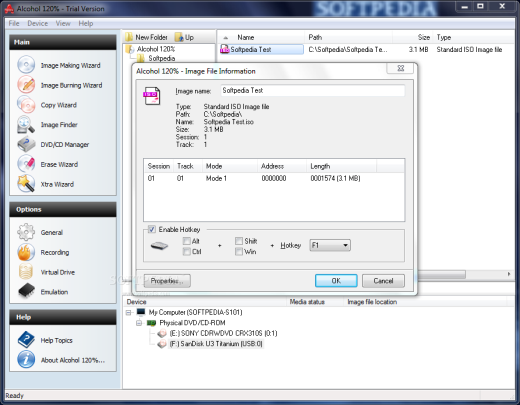Open Help Topics book icon

26,340
